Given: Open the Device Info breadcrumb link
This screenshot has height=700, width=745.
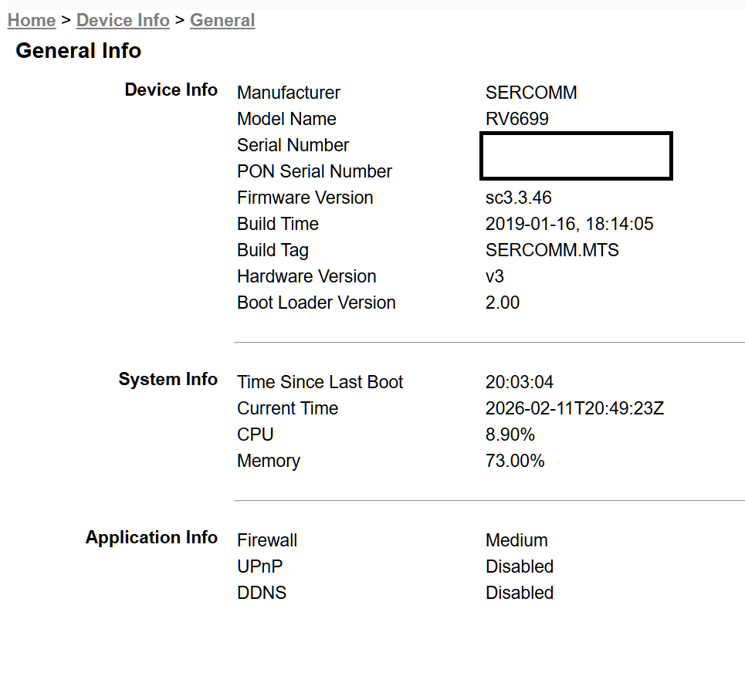Looking at the screenshot, I should (123, 21).
